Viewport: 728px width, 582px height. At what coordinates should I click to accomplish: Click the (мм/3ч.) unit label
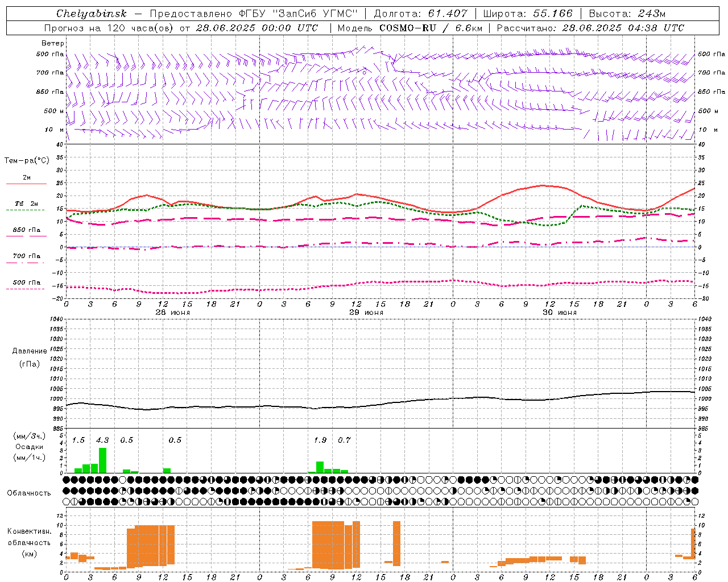tap(30, 436)
